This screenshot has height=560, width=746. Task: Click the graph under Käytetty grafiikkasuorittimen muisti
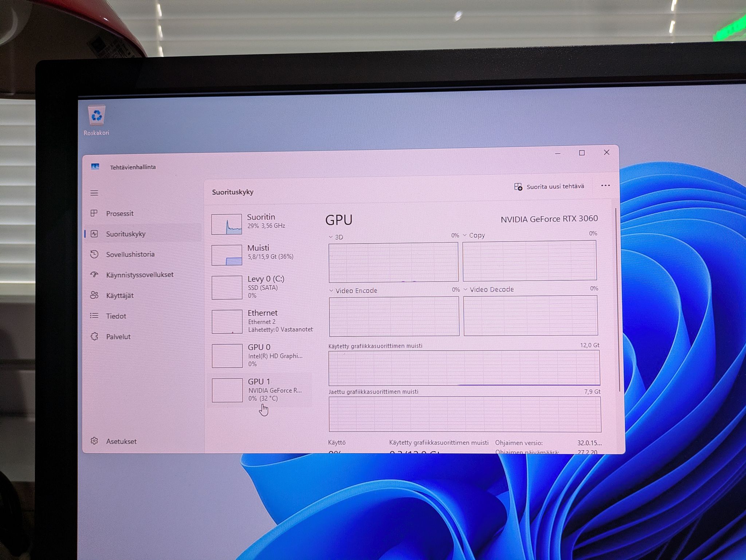[464, 368]
